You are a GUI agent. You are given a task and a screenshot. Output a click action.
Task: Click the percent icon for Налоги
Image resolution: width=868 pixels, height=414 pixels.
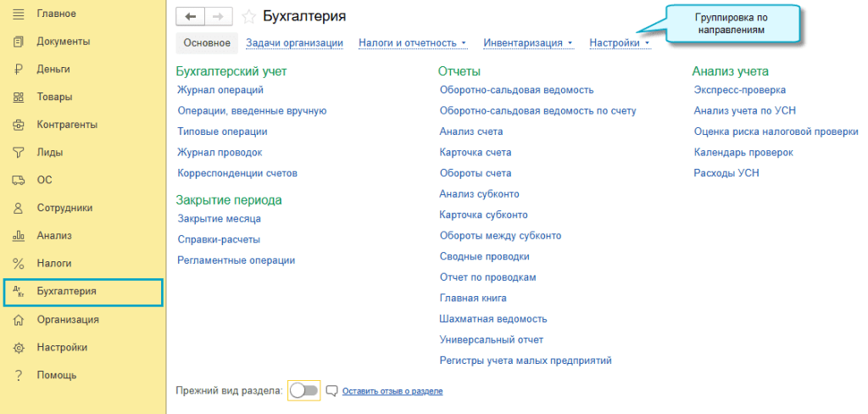[18, 264]
